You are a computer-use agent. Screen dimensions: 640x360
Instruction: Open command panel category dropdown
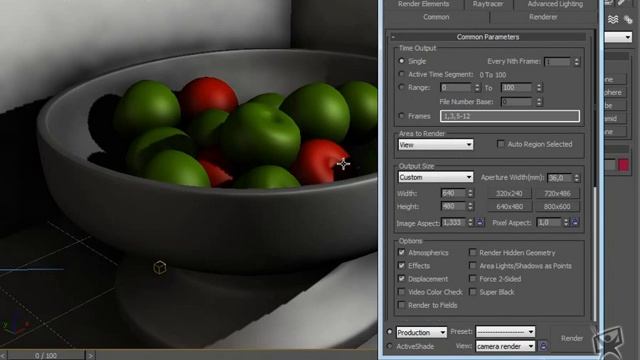[x=619, y=38]
